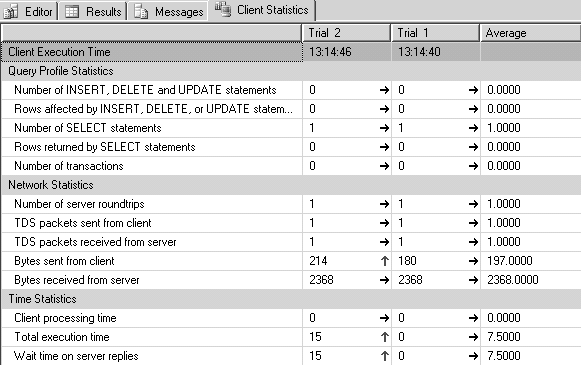Screen dimensions: 581x365
Task: Click the Trial 1 column header
Action: (435, 33)
